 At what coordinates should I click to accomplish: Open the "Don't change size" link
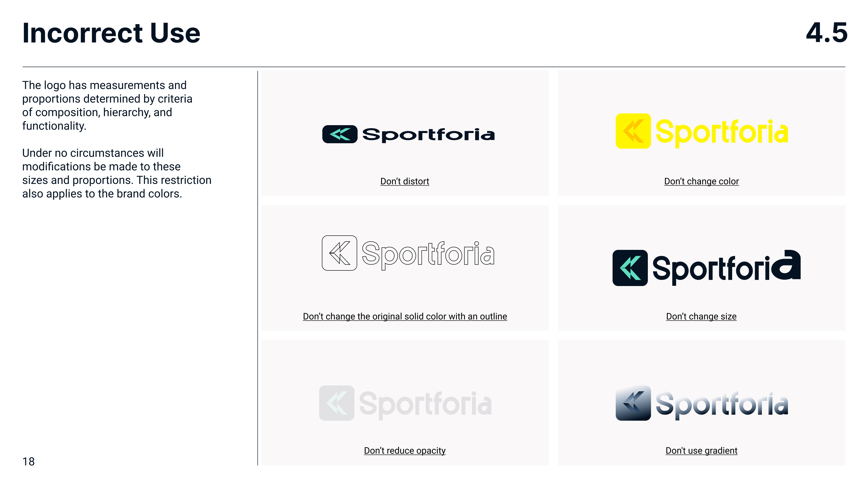point(701,316)
